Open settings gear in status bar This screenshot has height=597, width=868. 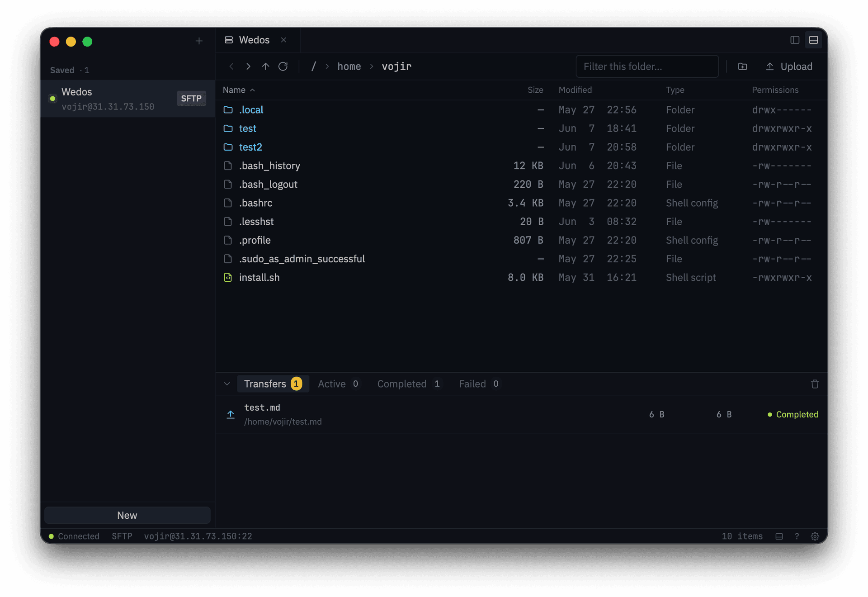click(x=815, y=536)
